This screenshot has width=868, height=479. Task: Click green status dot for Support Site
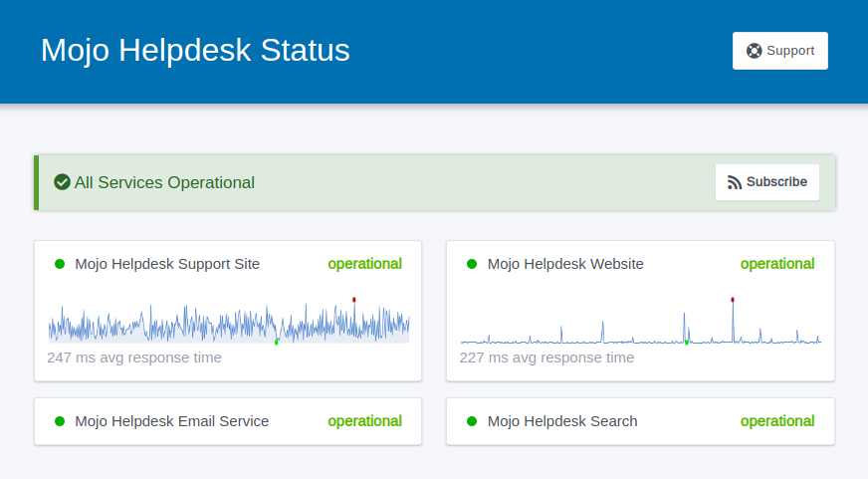(x=60, y=264)
